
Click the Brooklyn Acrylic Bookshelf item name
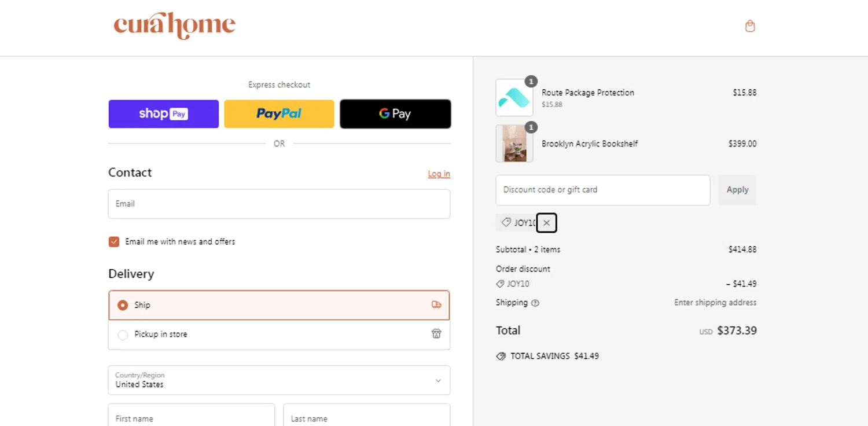pos(590,144)
